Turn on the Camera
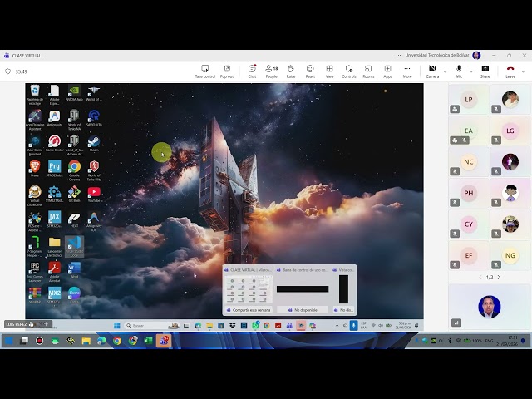The image size is (532, 399). coord(432,71)
